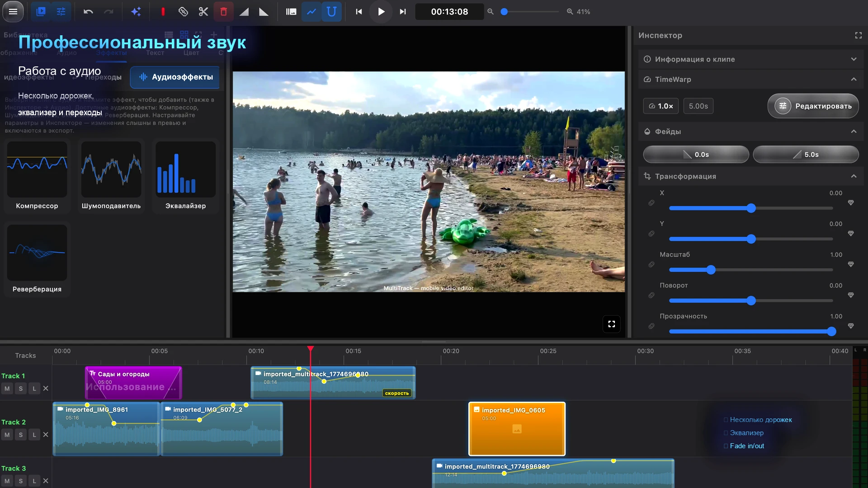This screenshot has width=868, height=488.
Task: Solo Track 1
Action: tap(21, 389)
